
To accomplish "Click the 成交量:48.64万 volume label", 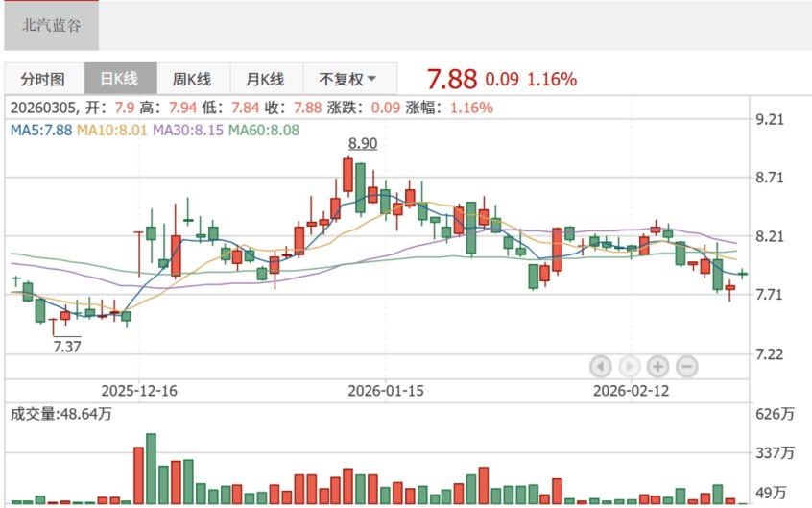I will click(61, 414).
